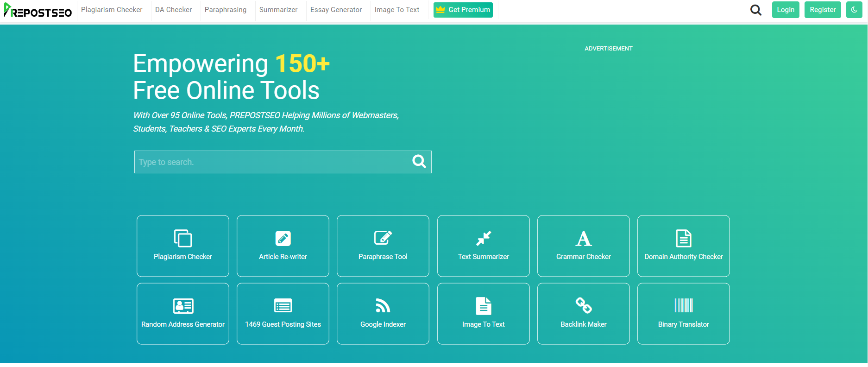
Task: Click the PREPOSTSEO logo
Action: pyautogui.click(x=38, y=10)
